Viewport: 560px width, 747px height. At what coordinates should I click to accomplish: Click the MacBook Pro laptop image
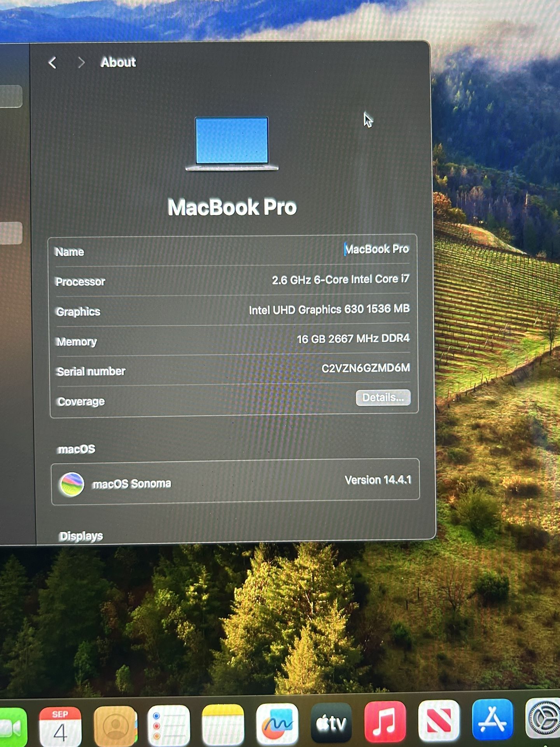click(232, 144)
